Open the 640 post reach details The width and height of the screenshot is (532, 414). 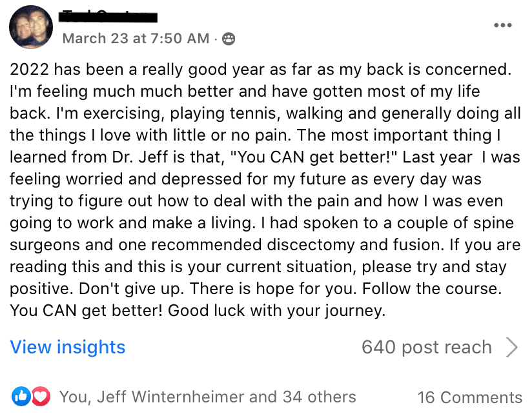[427, 348]
